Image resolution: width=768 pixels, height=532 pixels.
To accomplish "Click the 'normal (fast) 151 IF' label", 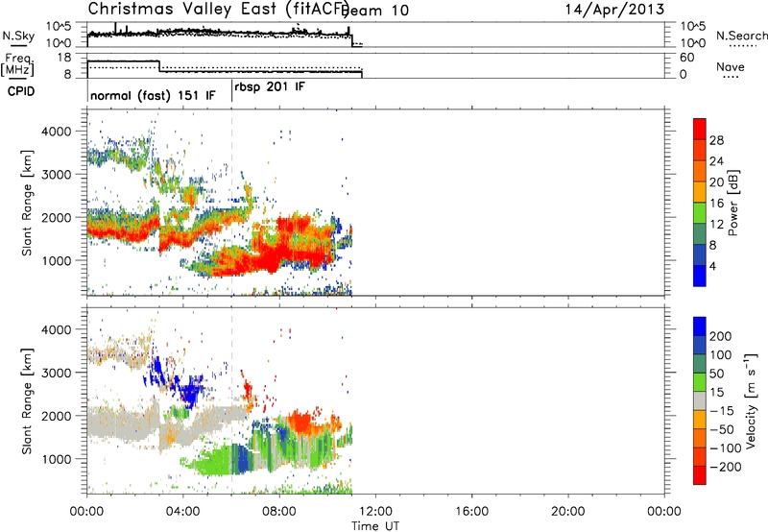I will (153, 95).
